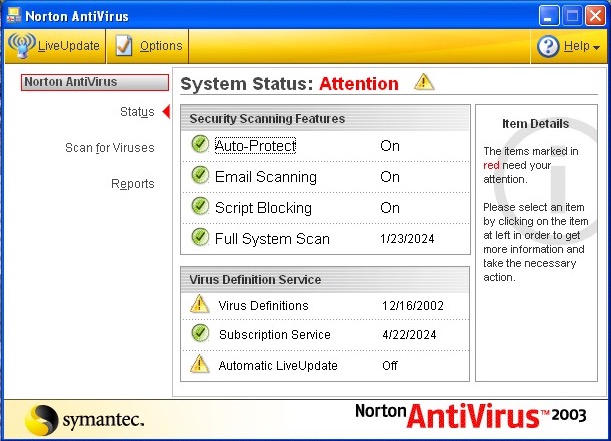The height and width of the screenshot is (441, 611).
Task: Click the 12/16/2002 virus definitions date
Action: click(413, 306)
